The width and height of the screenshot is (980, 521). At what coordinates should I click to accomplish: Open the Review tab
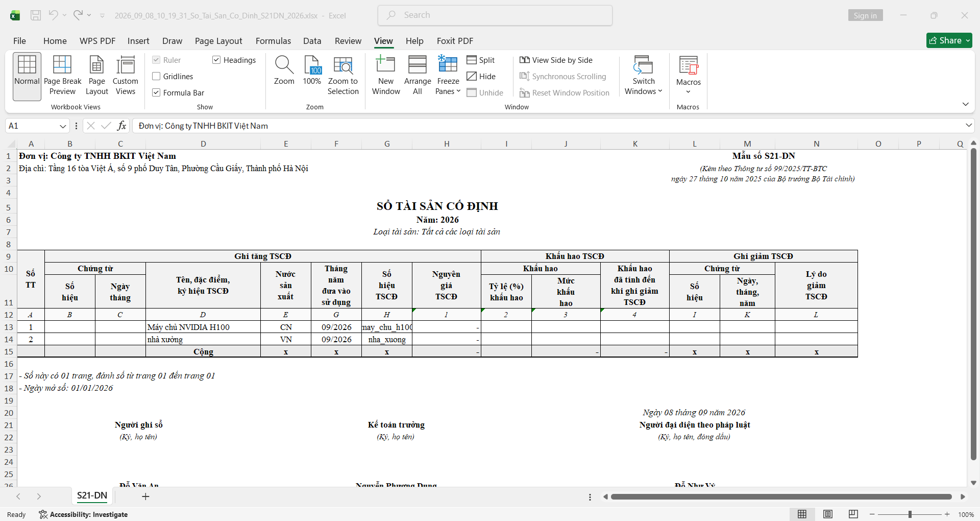348,41
